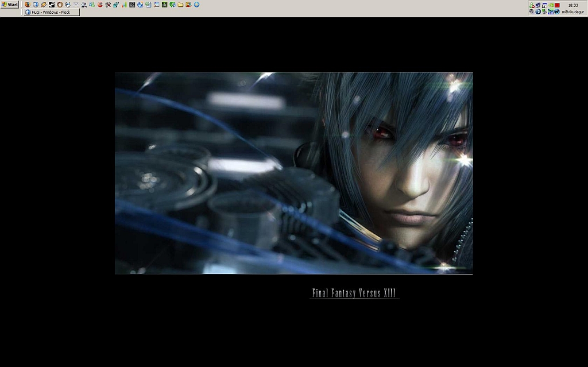Click the blue sphere 'a' tray icon
Screen dimensions: 588x367
point(538,11)
